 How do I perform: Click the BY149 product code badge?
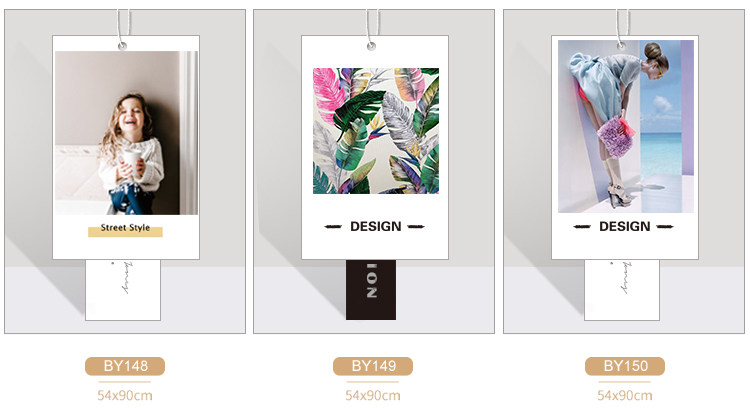(373, 366)
